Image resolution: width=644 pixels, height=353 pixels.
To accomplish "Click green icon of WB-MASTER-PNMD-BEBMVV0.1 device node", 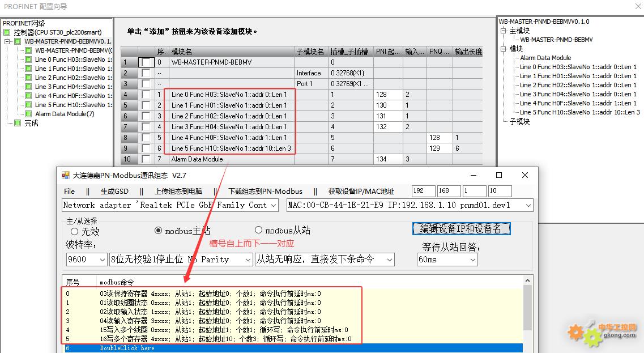I will point(18,41).
